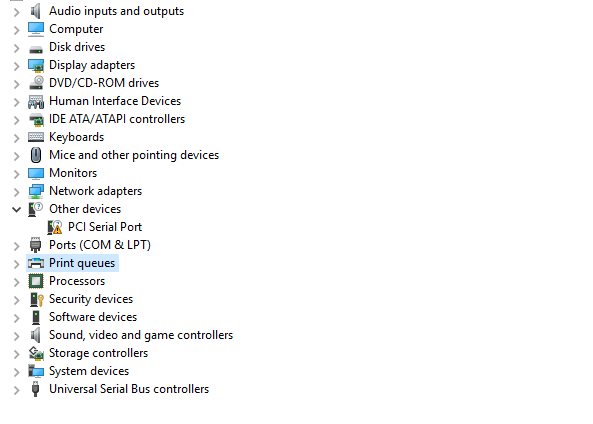This screenshot has width=593, height=424.
Task: Click the DVD/CD-ROM drives disc icon
Action: [36, 83]
